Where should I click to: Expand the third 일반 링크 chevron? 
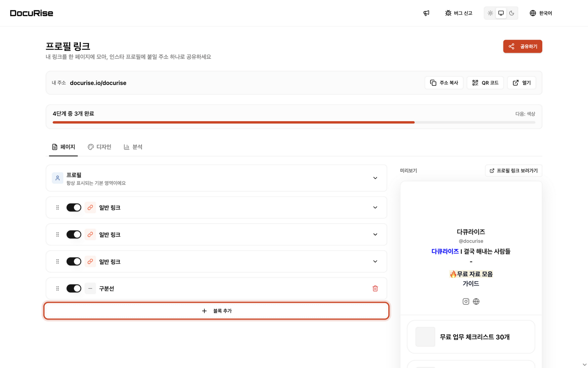[375, 261]
